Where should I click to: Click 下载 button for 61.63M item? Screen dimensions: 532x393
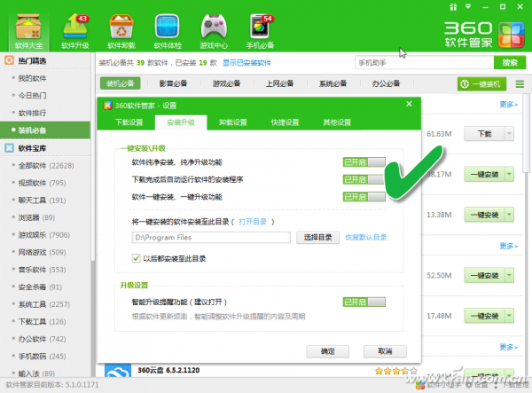[484, 134]
